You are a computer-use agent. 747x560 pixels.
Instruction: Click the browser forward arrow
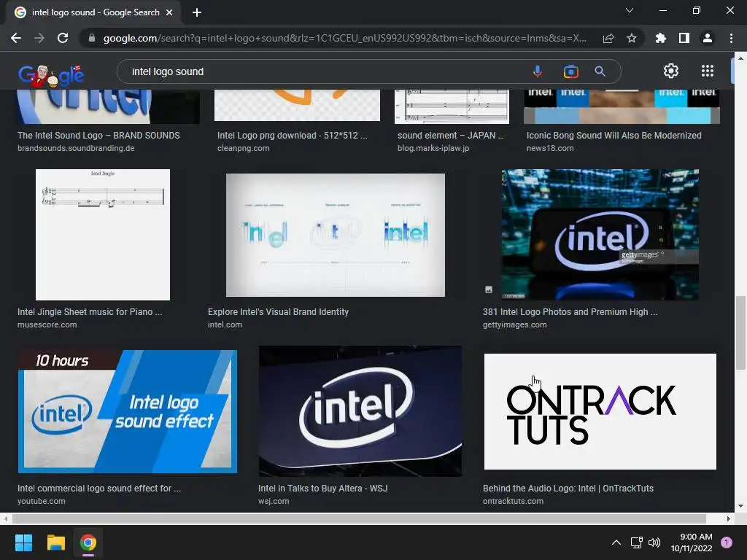point(39,38)
